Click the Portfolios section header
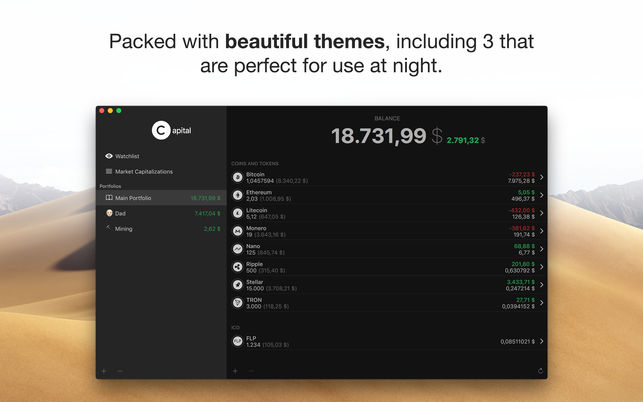The height and width of the screenshot is (402, 643). [x=110, y=186]
